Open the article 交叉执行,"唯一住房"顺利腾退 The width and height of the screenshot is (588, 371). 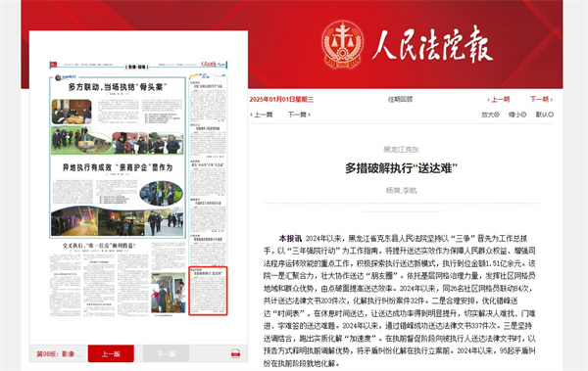click(99, 246)
